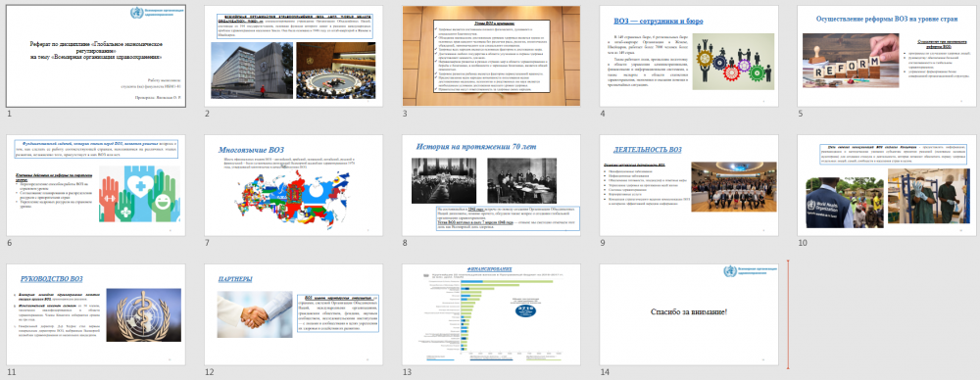
Task: Select slide 6 with colorful hands graphic
Action: click(96, 186)
